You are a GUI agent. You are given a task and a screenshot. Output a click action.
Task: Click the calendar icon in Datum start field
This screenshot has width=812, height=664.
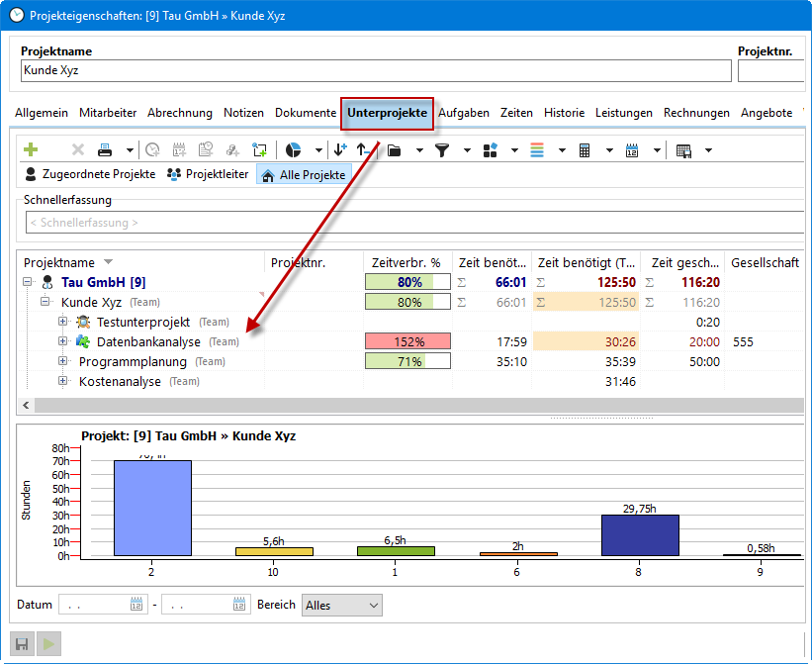(x=136, y=605)
